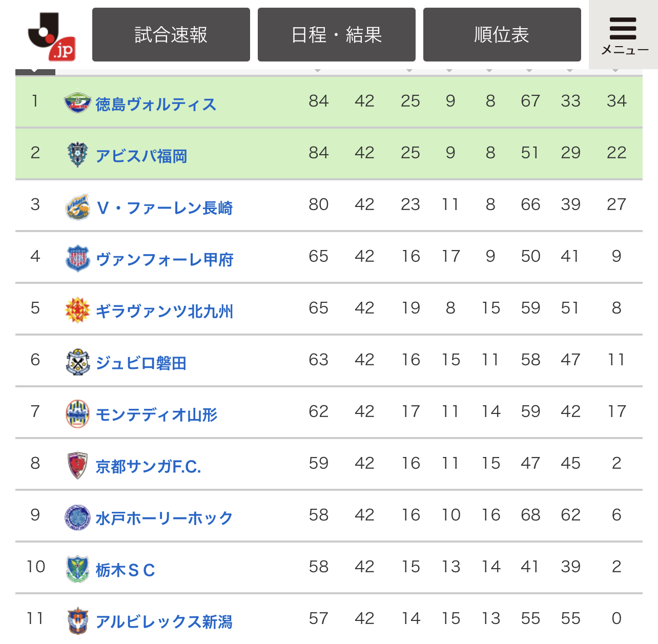Click the ギラヴァンツ北九州 sun emblem

pos(77,310)
